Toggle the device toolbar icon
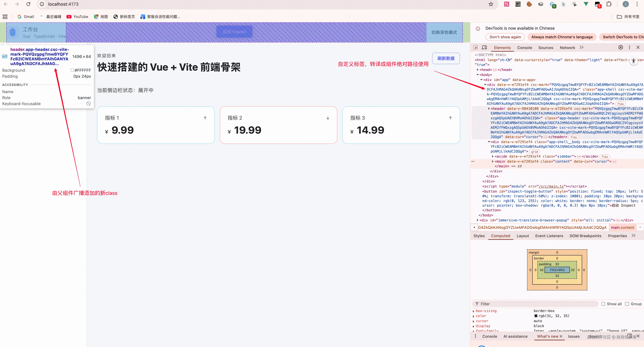The image size is (644, 347). coord(484,47)
